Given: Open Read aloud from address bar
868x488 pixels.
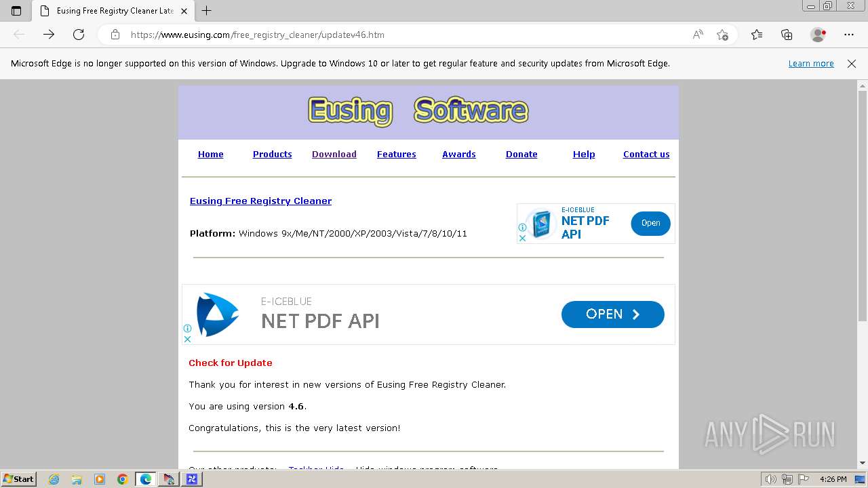Looking at the screenshot, I should click(x=698, y=35).
